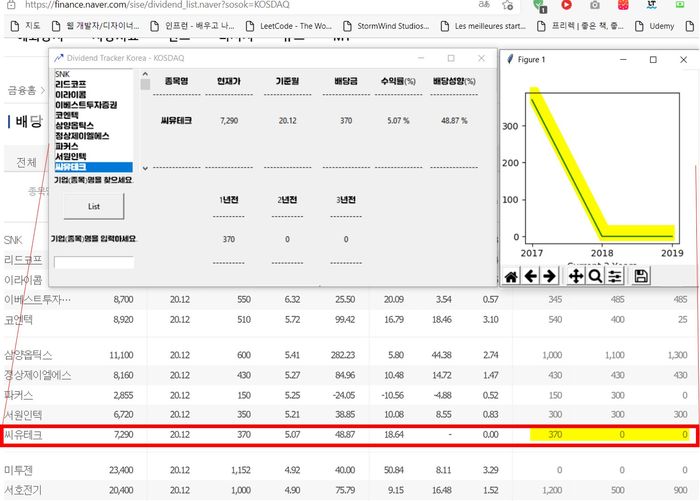
Task: Reset plot view with the Home icon
Action: [x=511, y=276]
